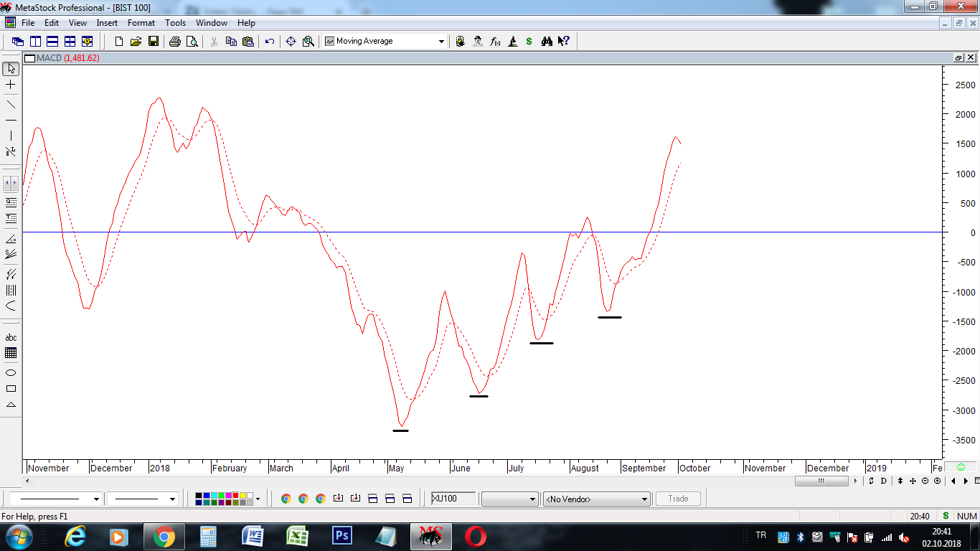
Task: Open the Help menu
Action: (246, 23)
